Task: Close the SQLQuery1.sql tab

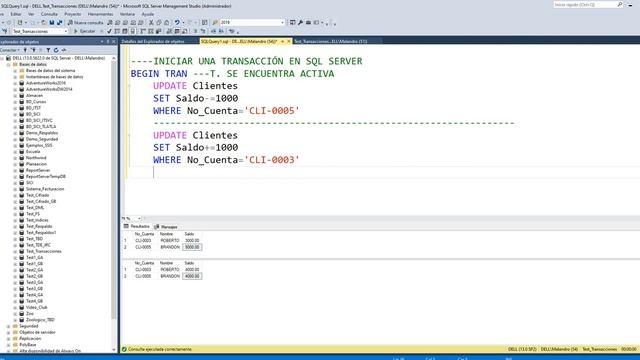Action: pos(289,41)
